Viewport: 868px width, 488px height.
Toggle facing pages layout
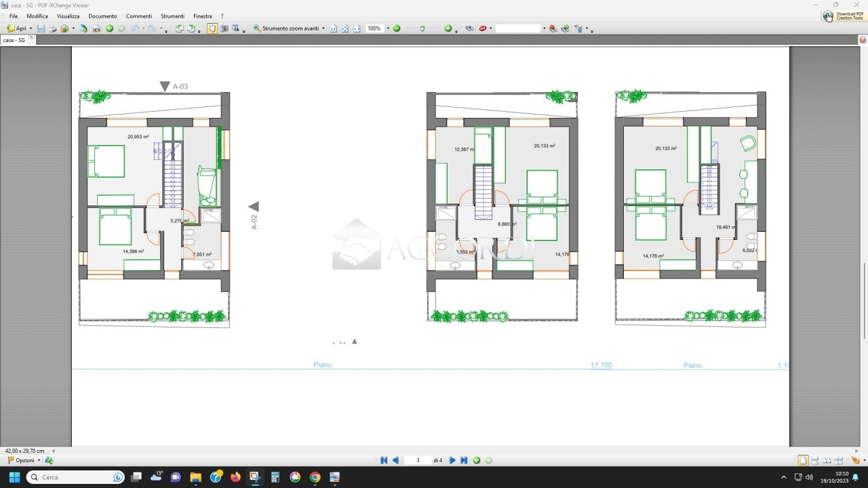tap(827, 460)
